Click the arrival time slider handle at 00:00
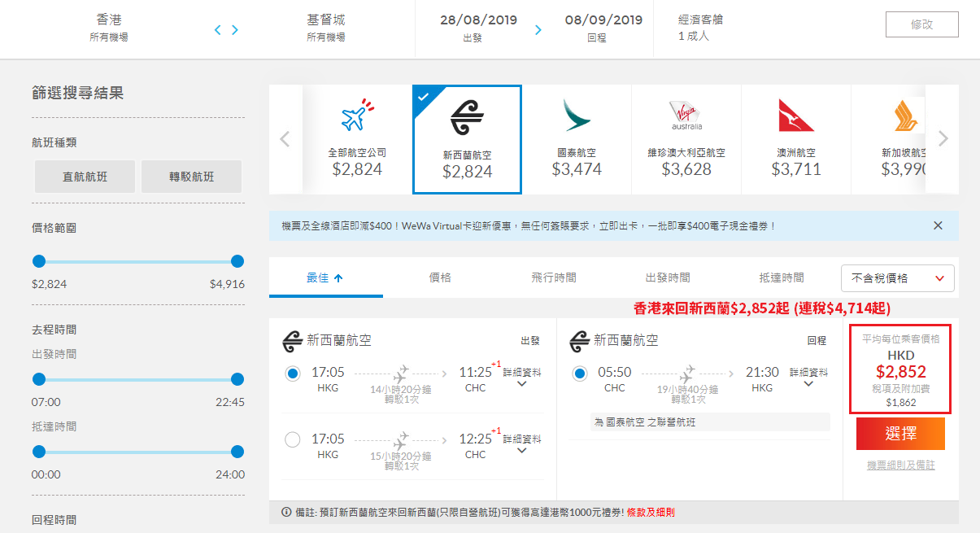This screenshot has width=980, height=533. point(39,452)
